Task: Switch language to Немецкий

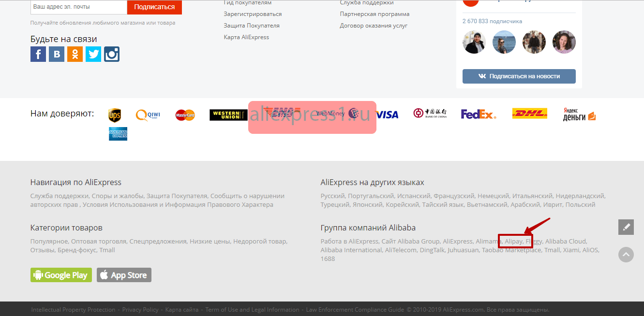Action: pos(493,196)
